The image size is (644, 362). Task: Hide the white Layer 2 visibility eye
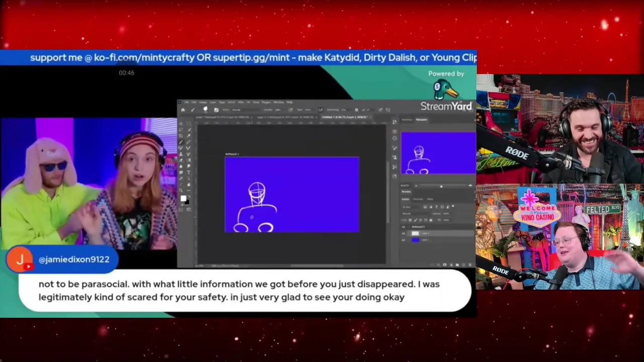point(404,233)
